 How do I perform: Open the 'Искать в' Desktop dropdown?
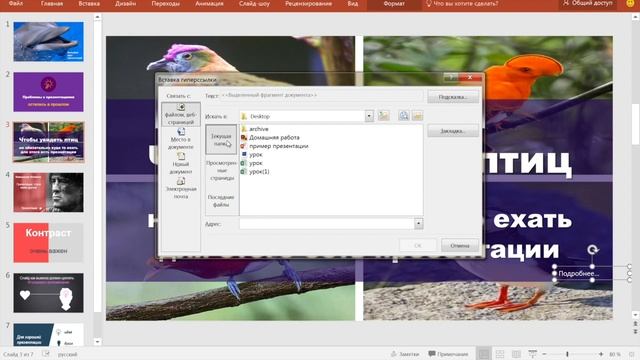click(369, 116)
